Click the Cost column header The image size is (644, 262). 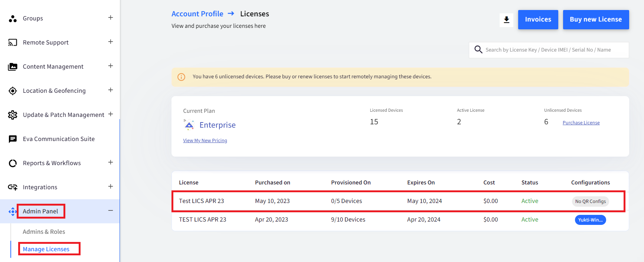click(489, 183)
